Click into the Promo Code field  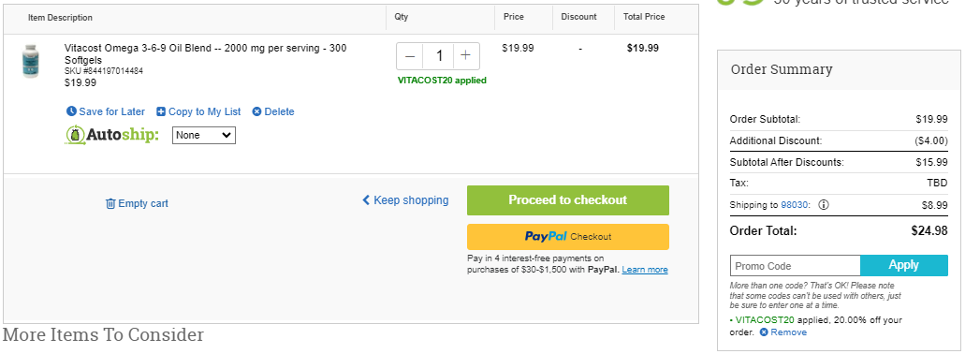tap(795, 266)
